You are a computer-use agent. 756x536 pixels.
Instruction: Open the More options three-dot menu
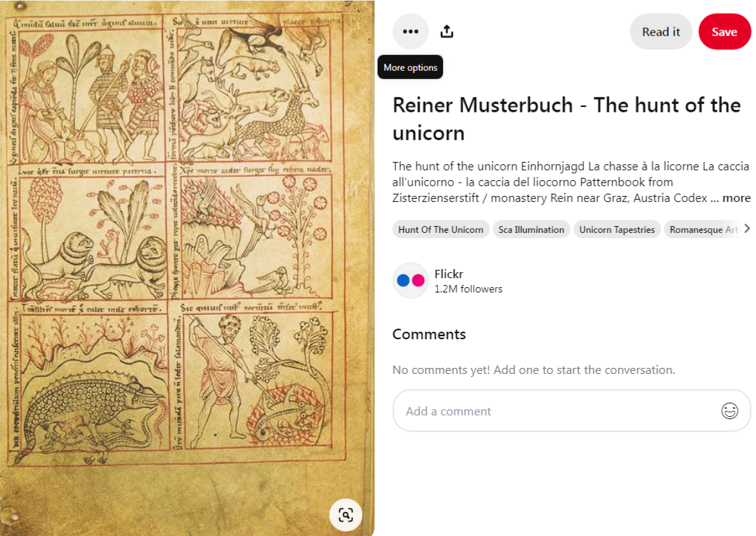pyautogui.click(x=410, y=32)
